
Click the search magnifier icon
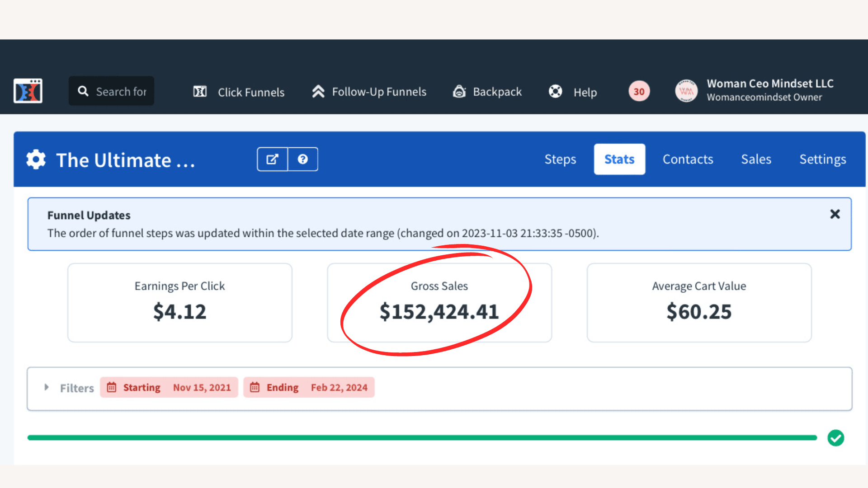pos(83,91)
